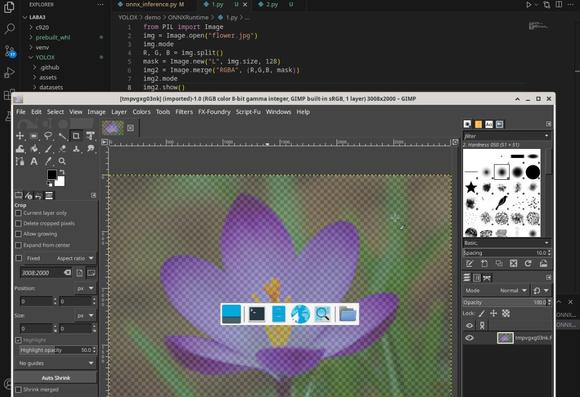Set portrait orientation for crop ratio
Image resolution: width=580 pixels, height=397 pixels.
(x=80, y=273)
